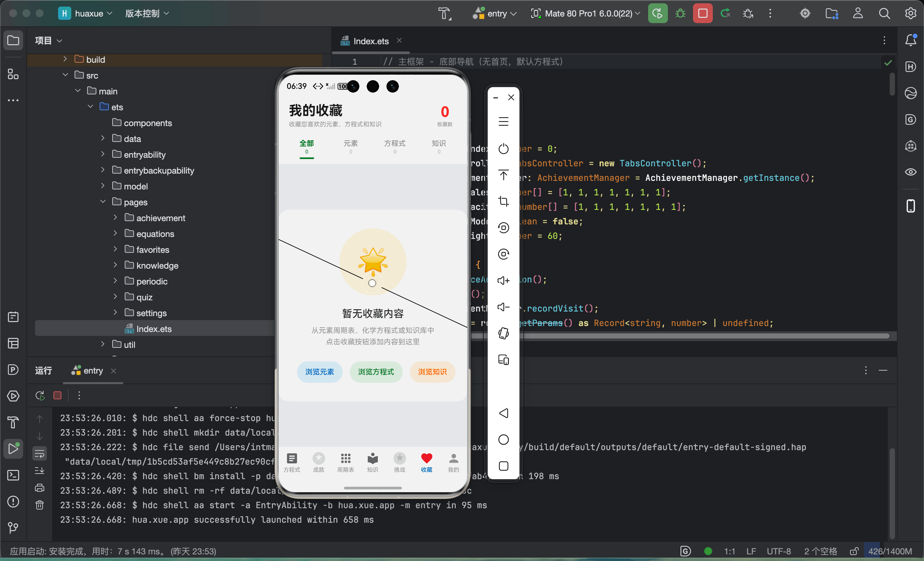The width and height of the screenshot is (924, 561).
Task: Toggle scroll to end in console
Action: coord(39,470)
